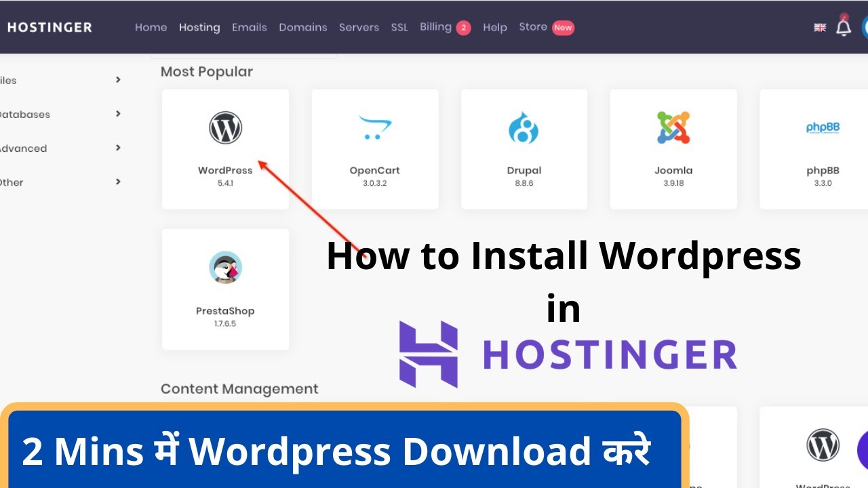Open the Store menu item
The image size is (868, 488).
(533, 27)
